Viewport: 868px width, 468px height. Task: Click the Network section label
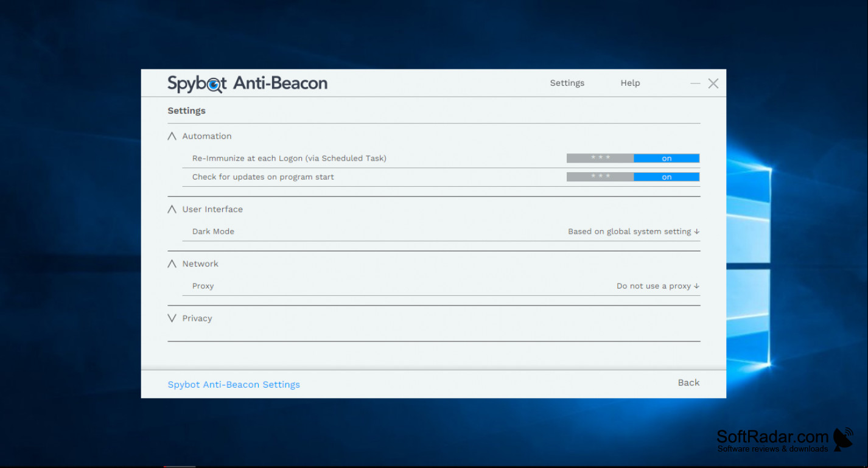200,264
